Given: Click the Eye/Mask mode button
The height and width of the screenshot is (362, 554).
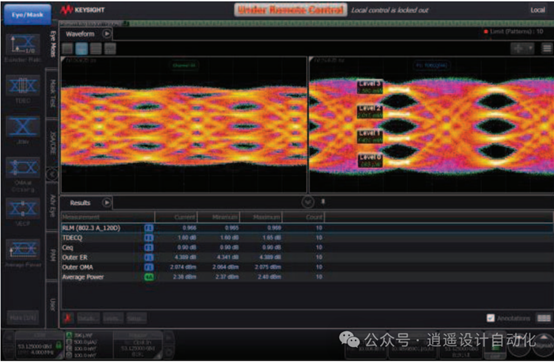Looking at the screenshot, I should 28,15.
